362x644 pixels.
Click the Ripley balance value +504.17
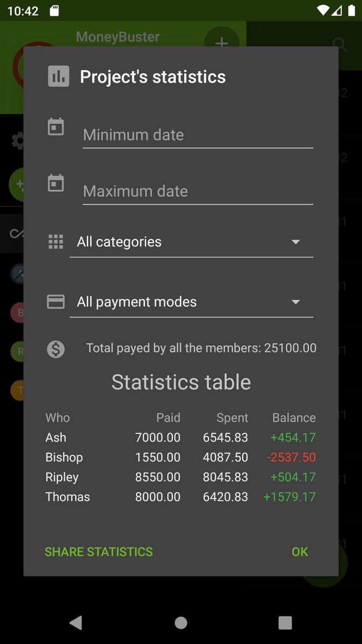[293, 477]
